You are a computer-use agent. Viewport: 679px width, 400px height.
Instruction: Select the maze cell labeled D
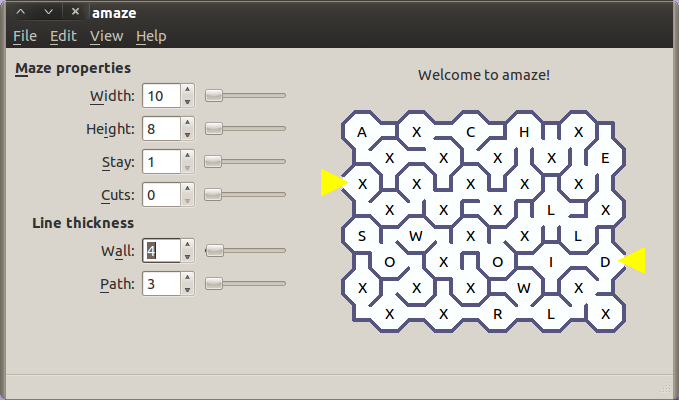[x=605, y=262]
